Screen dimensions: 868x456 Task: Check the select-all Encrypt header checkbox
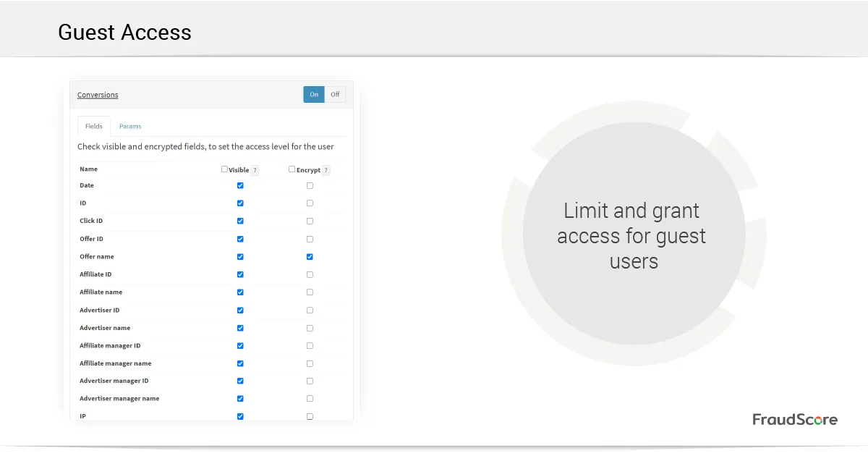292,169
